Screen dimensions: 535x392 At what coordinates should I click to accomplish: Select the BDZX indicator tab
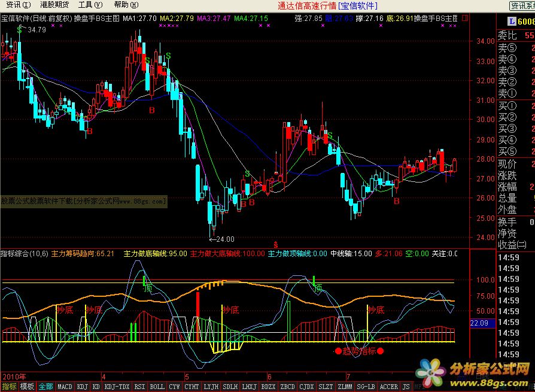[x=269, y=387]
